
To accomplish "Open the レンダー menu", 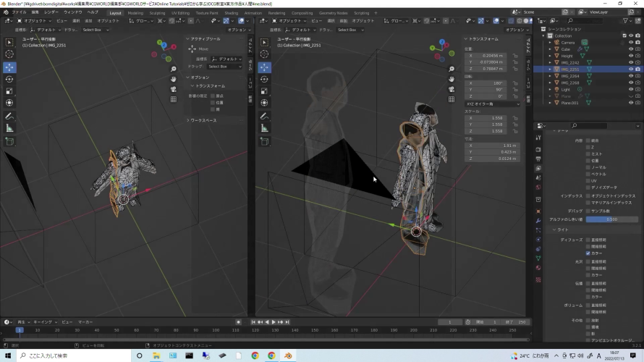I will 51,12.
